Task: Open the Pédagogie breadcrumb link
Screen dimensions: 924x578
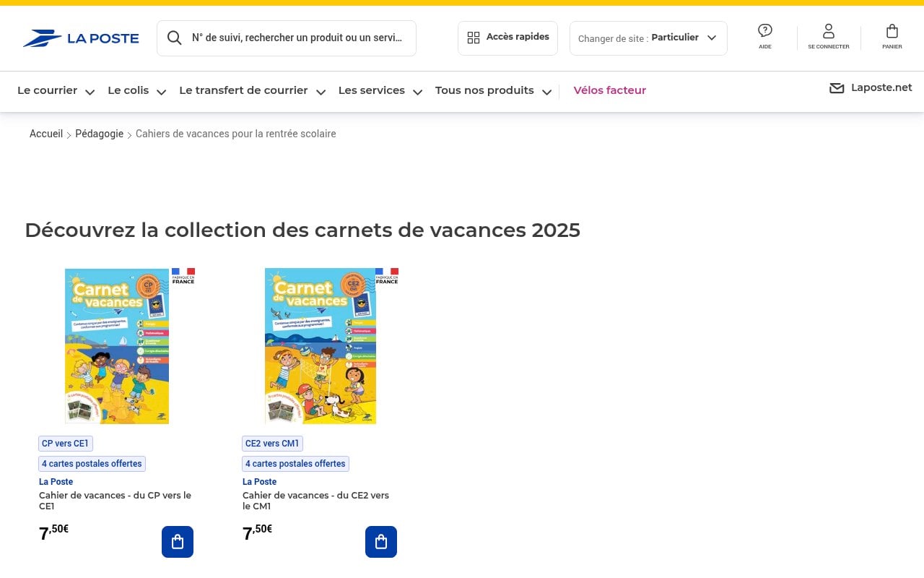Action: click(100, 134)
